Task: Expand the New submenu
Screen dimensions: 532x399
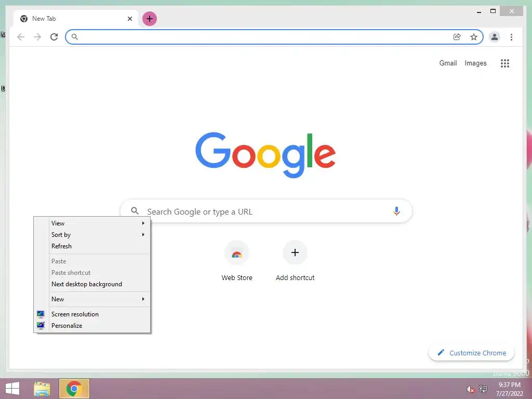Action: coord(92,299)
